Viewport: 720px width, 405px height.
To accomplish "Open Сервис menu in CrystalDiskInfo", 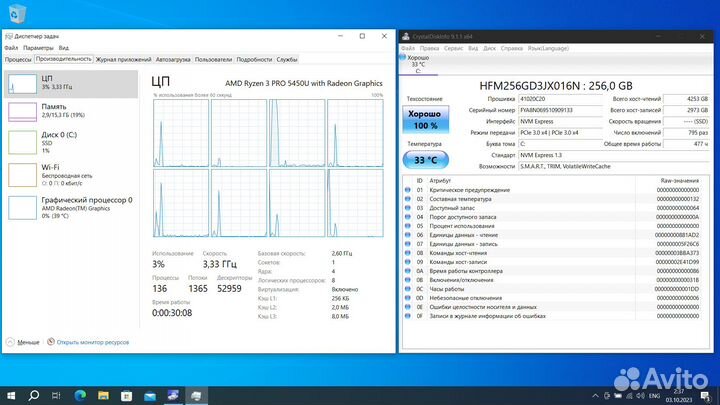I will click(x=453, y=48).
